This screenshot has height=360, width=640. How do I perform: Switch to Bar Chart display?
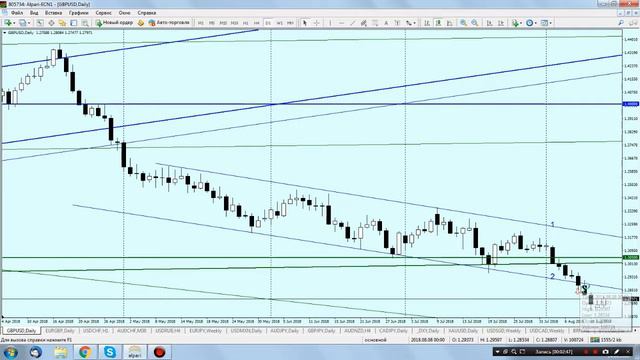click(x=427, y=23)
